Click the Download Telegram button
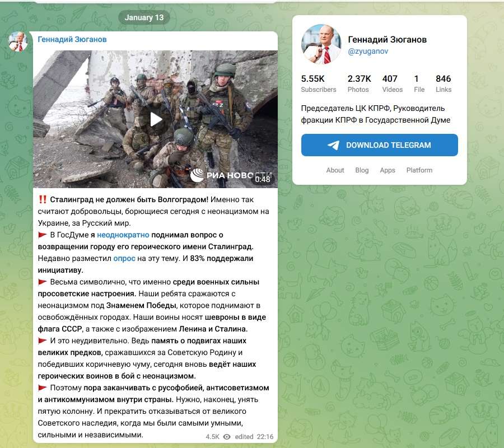This screenshot has height=448, width=504. [380, 145]
